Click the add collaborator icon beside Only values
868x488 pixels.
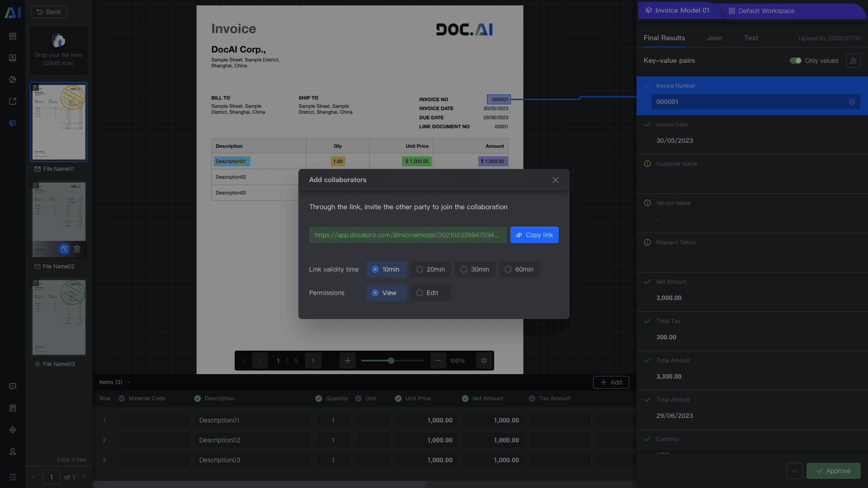tap(853, 61)
